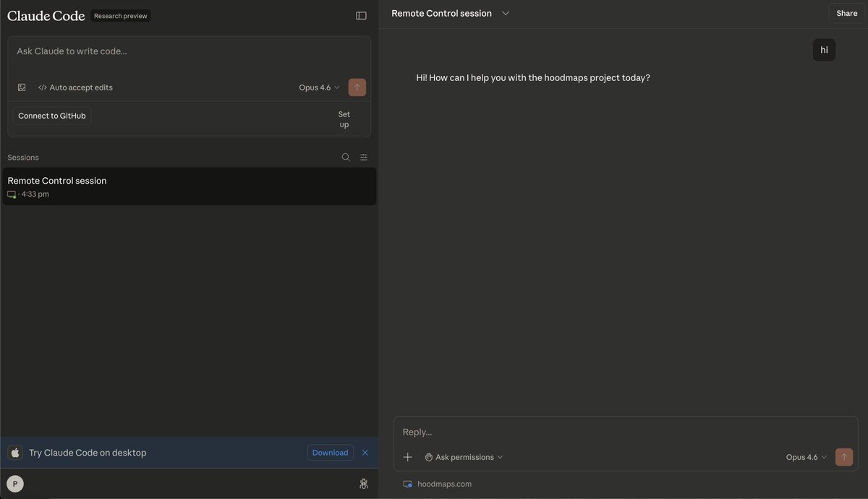Open sessions filter icon

364,157
